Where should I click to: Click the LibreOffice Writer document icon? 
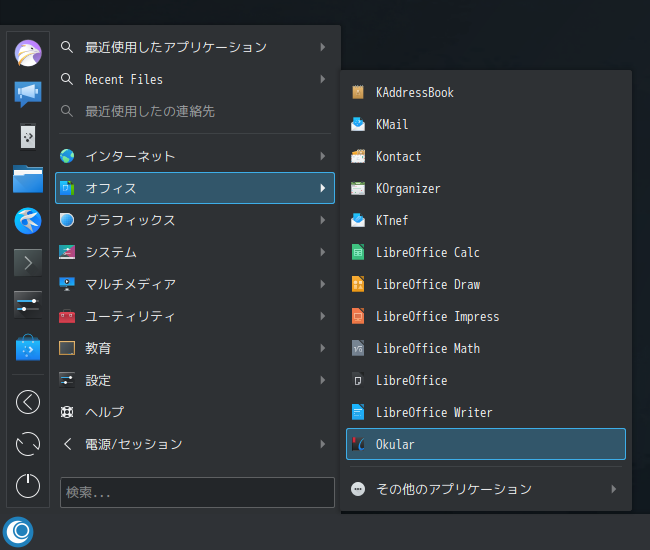[358, 412]
